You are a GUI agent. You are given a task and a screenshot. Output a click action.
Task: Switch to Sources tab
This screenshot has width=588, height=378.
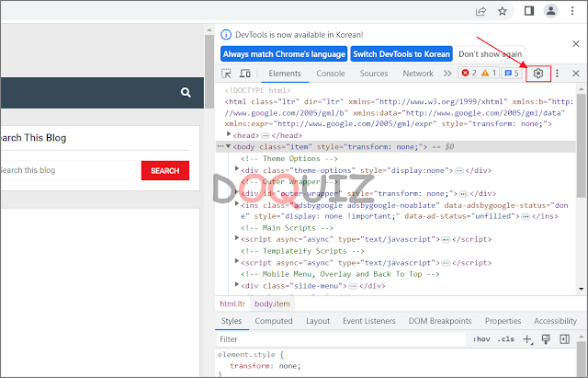click(x=374, y=74)
